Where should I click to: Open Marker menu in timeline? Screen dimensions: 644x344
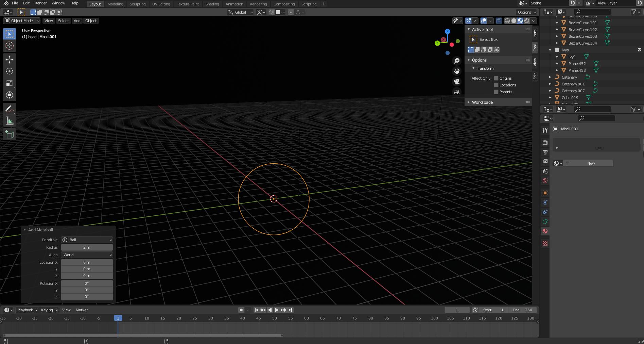[x=82, y=310]
